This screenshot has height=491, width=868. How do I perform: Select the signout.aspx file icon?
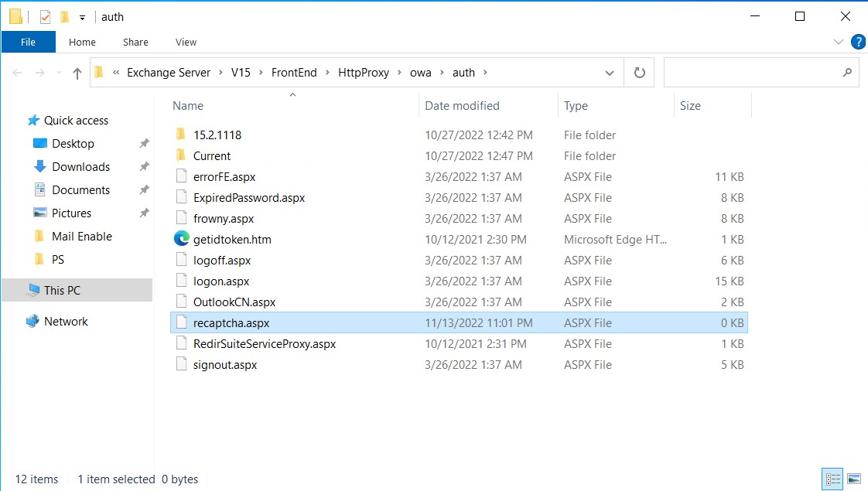tap(181, 364)
